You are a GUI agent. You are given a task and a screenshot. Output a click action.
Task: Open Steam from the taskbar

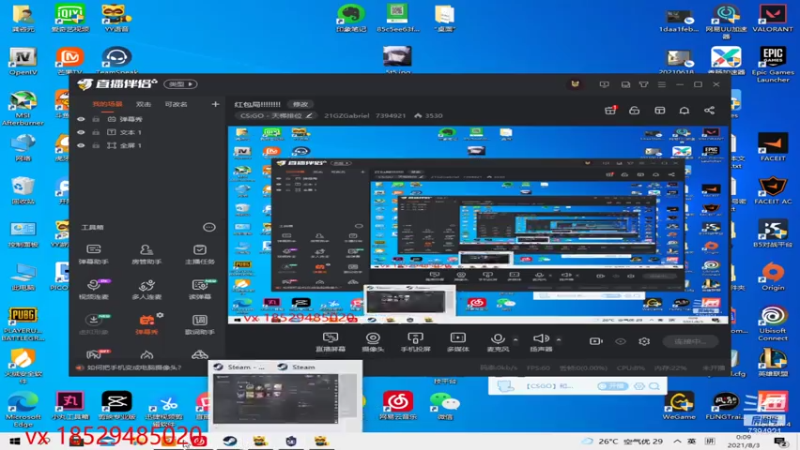point(229,441)
